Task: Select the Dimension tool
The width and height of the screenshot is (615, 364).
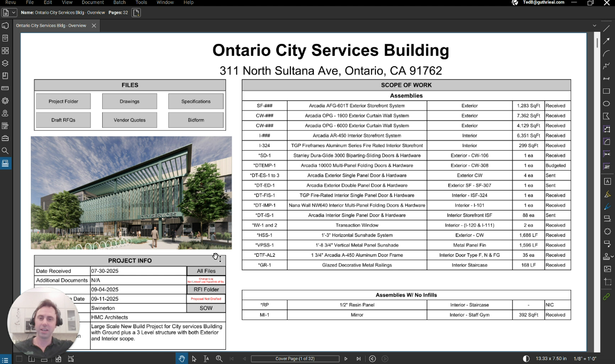Action: coord(606,79)
